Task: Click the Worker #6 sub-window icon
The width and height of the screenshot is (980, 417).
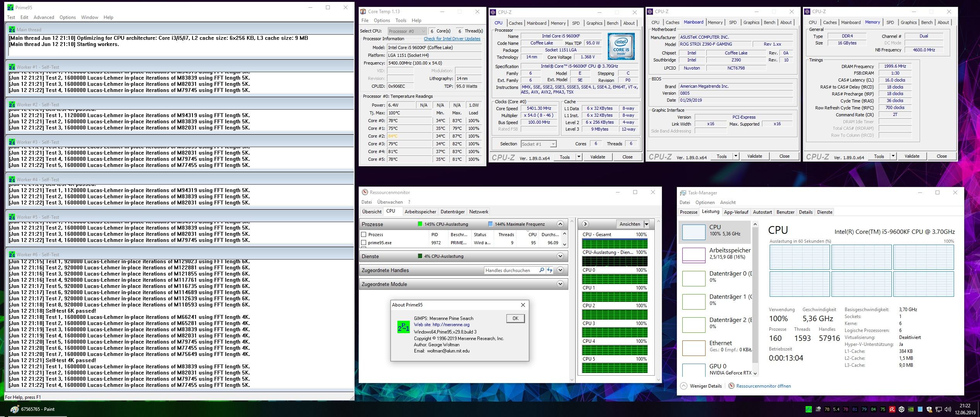Action: [x=12, y=254]
